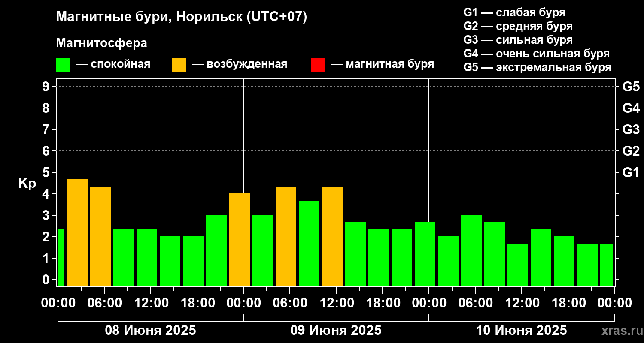644x343 pixels.
Task: Click the '10 Июня 2025' date label
Action: (522, 331)
